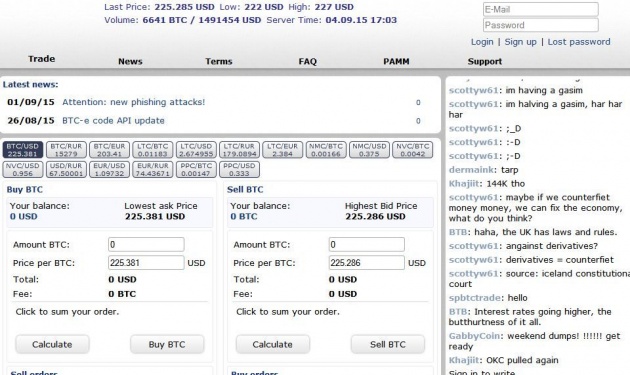Viewport: 630px width, 375px height.
Task: Click the Sell BTC Price per BTC field
Action: (x=366, y=263)
